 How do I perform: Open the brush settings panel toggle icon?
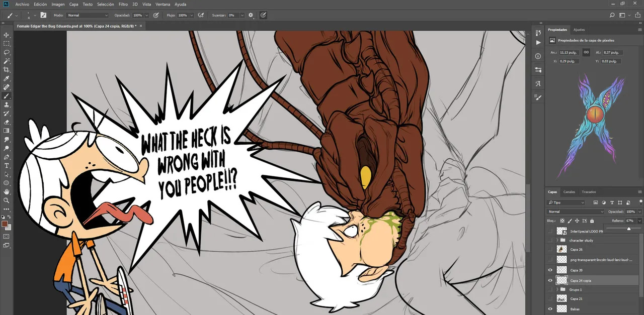pyautogui.click(x=43, y=16)
